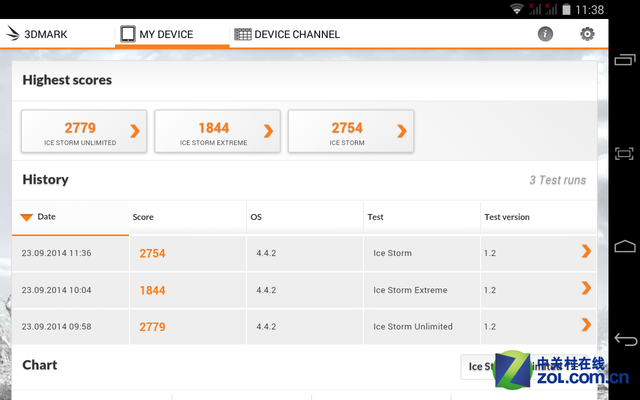Tap the Android home button
Viewport: 640px width, 400px height.
(624, 247)
